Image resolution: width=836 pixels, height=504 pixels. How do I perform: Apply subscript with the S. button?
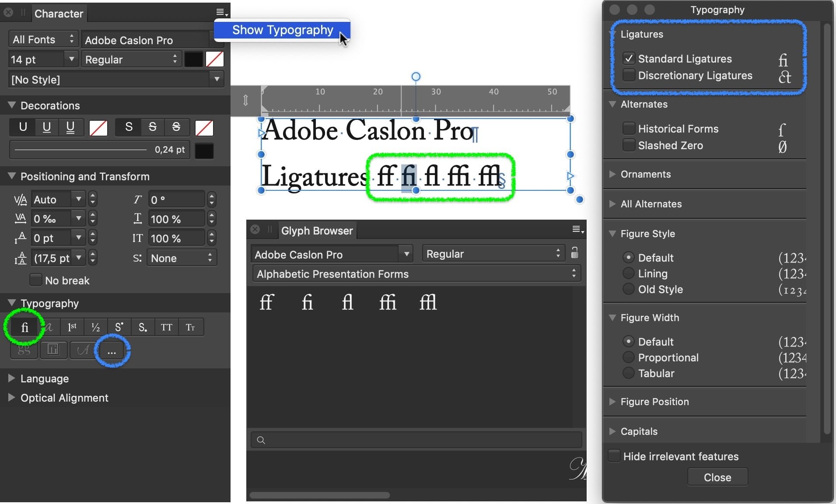coord(143,327)
